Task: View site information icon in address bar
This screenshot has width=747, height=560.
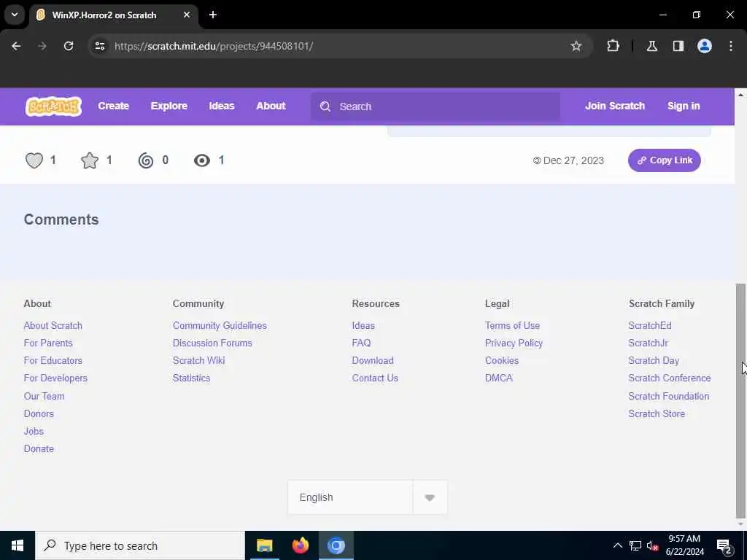Action: (100, 46)
